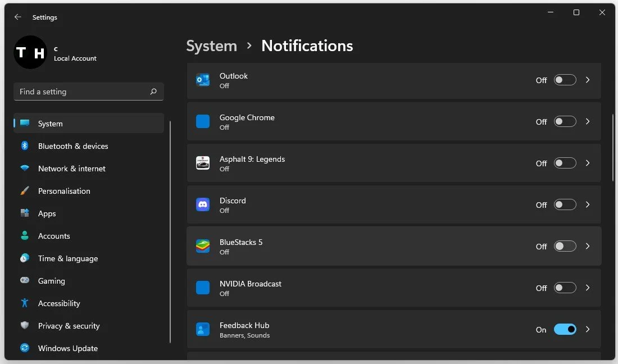
Task: Click the TH account avatar
Action: pos(30,52)
